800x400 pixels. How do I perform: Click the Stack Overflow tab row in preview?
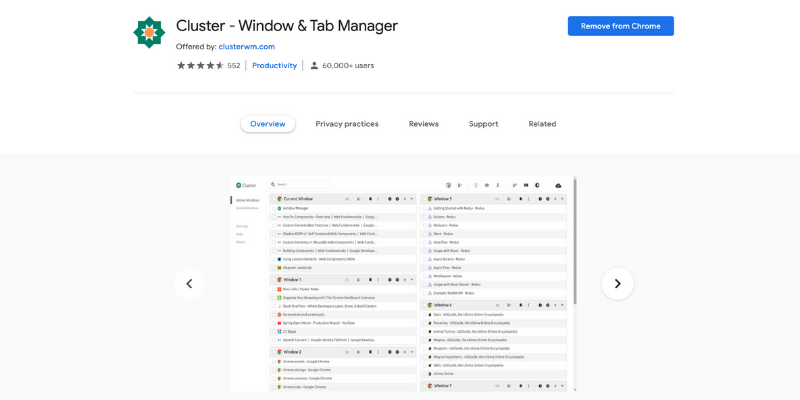(x=343, y=306)
